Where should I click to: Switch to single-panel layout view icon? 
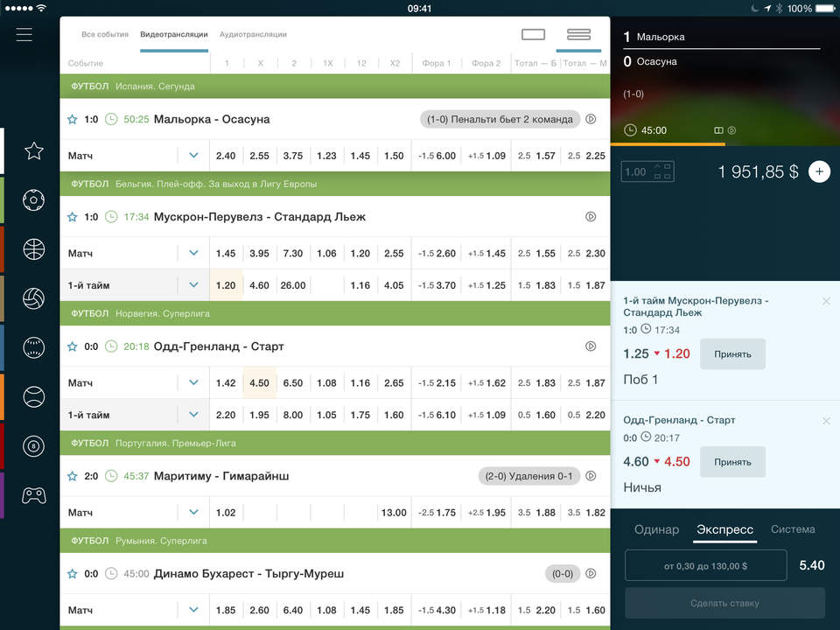click(x=533, y=35)
